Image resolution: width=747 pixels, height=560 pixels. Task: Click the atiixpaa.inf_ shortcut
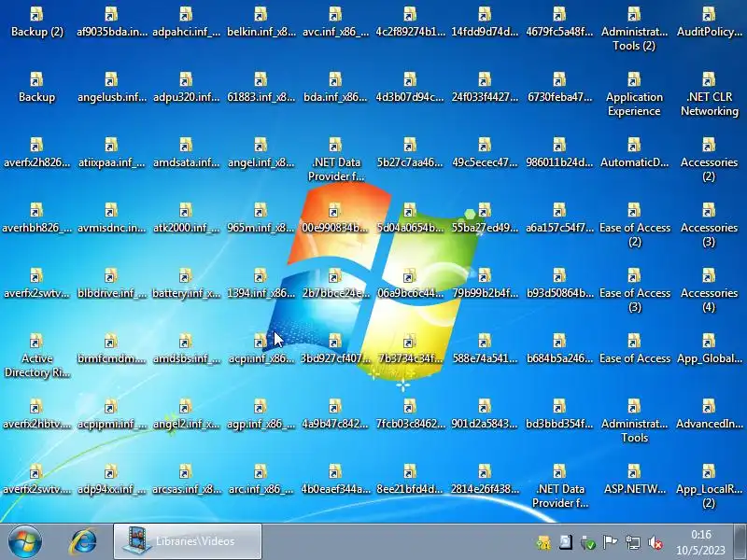pos(111,153)
